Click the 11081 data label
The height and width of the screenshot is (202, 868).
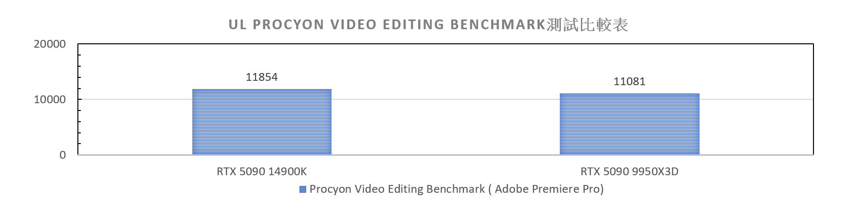pos(629,81)
